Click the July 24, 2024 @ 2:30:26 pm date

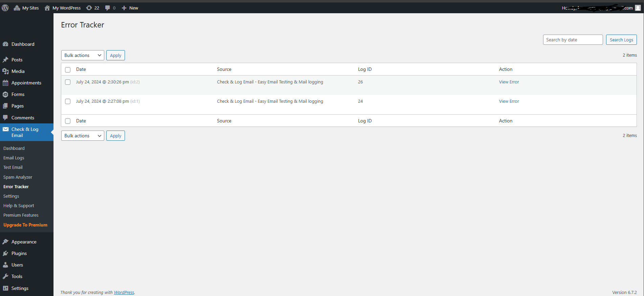[x=102, y=82]
